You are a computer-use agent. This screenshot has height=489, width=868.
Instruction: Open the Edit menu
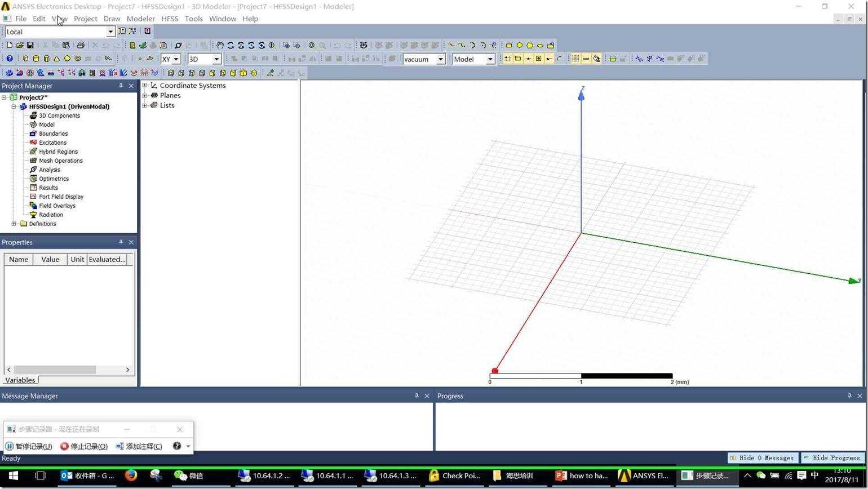(x=39, y=19)
